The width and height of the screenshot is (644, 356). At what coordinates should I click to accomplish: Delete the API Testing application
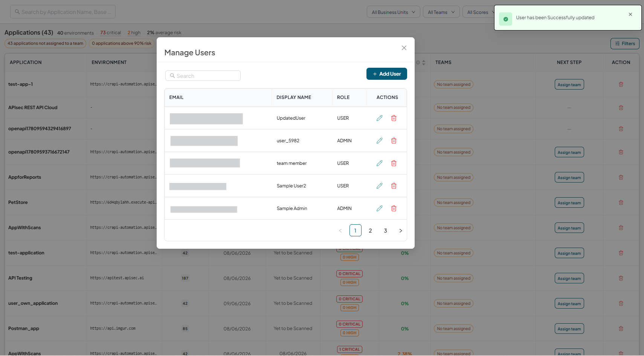click(621, 278)
